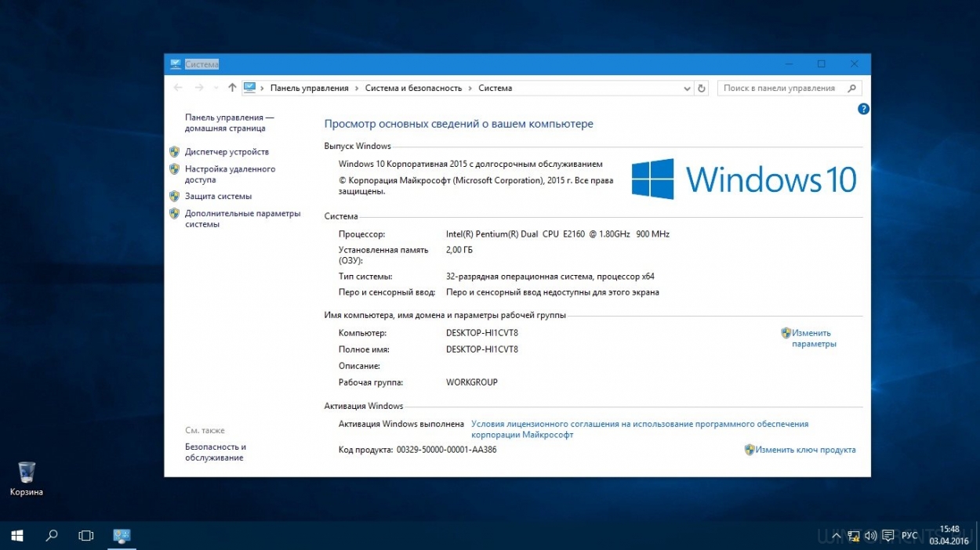Open Action Center notifications icon

point(888,536)
